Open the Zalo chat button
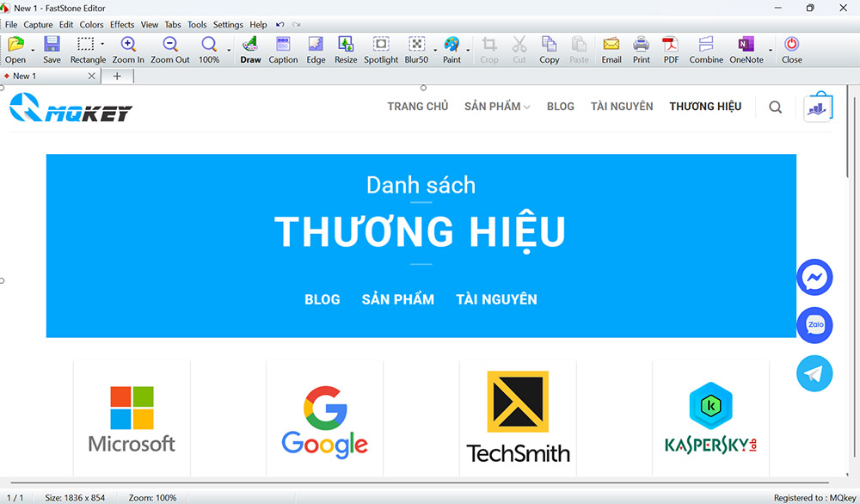 814,325
